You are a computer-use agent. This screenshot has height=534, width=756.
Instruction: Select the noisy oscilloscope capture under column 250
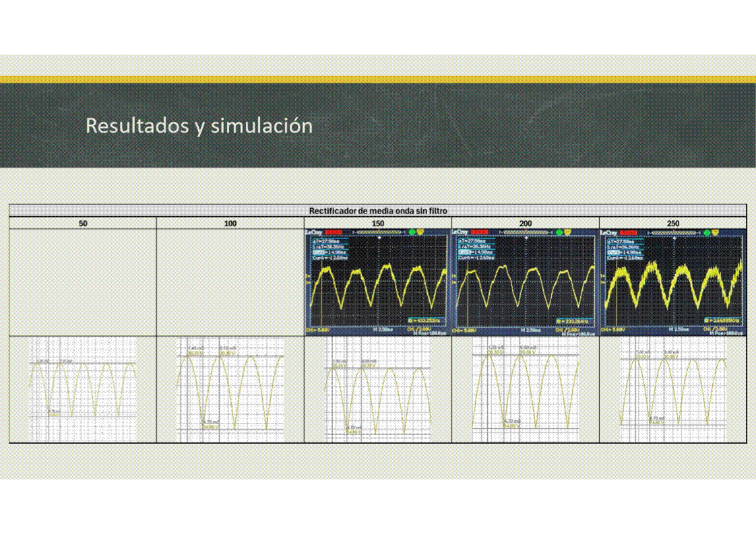(x=673, y=283)
